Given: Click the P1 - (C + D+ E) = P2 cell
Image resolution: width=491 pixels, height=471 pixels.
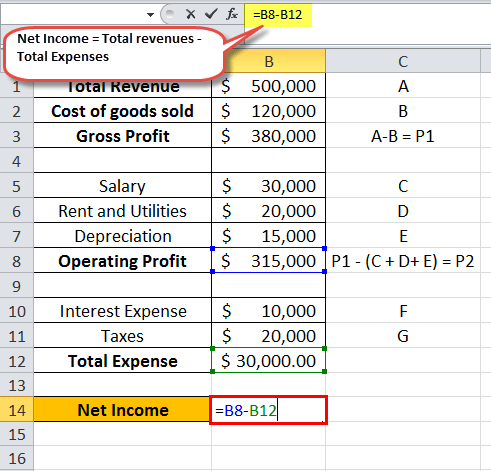Looking at the screenshot, I should (403, 261).
